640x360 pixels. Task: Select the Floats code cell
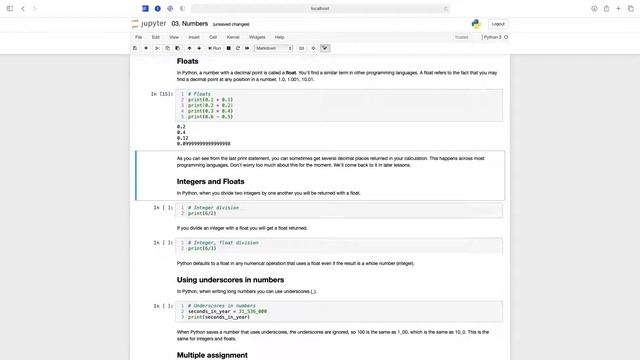[339, 105]
